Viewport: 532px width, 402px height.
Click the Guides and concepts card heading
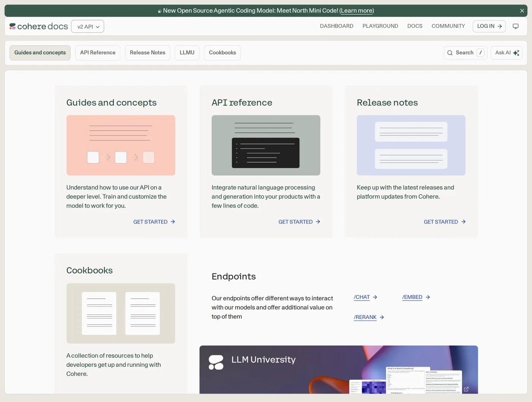tap(111, 103)
